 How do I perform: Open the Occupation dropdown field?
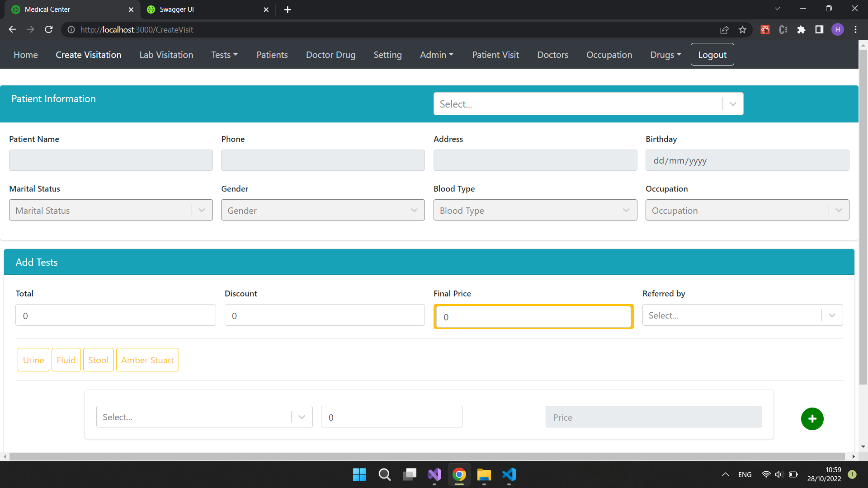[747, 210]
